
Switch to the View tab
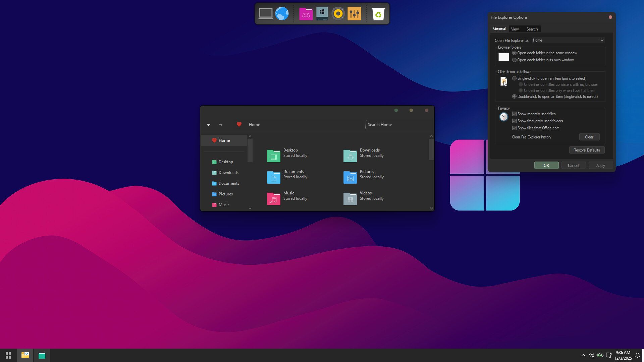click(x=515, y=29)
